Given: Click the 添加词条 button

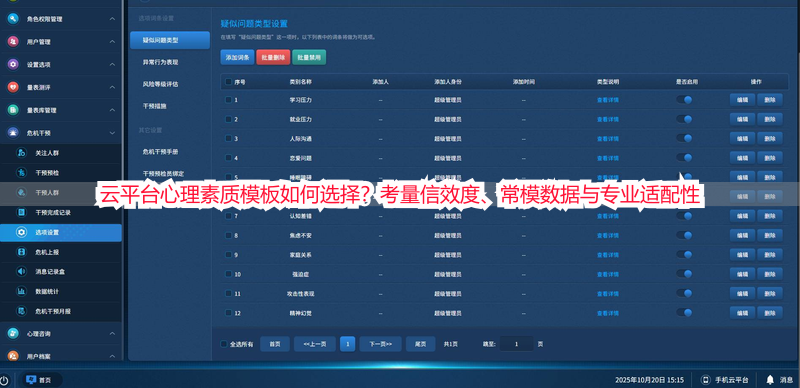Looking at the screenshot, I should pyautogui.click(x=237, y=58).
